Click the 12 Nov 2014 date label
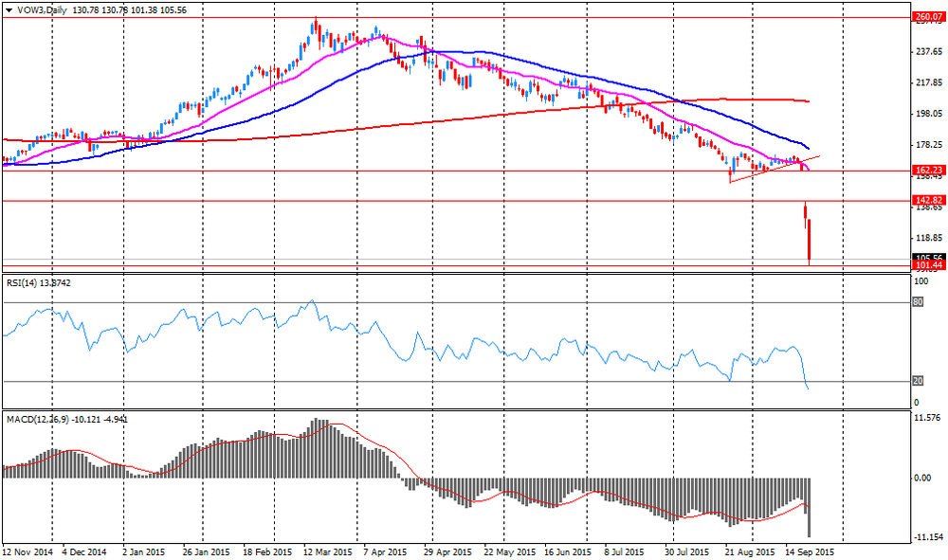This screenshot has height=560, width=948. [x=27, y=552]
